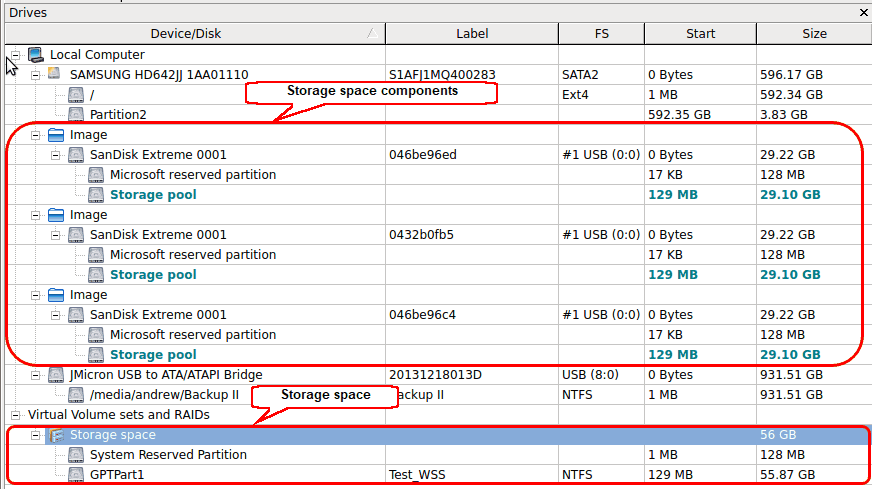Click the drive icon for SanDisk Extreme 046be96ed
872x489 pixels.
pos(76,155)
